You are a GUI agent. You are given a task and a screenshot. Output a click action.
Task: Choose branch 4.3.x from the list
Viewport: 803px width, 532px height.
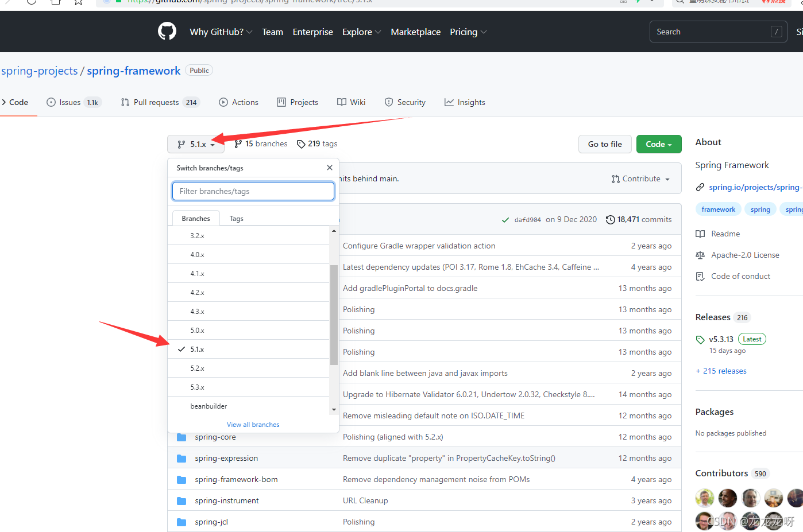(x=248, y=312)
